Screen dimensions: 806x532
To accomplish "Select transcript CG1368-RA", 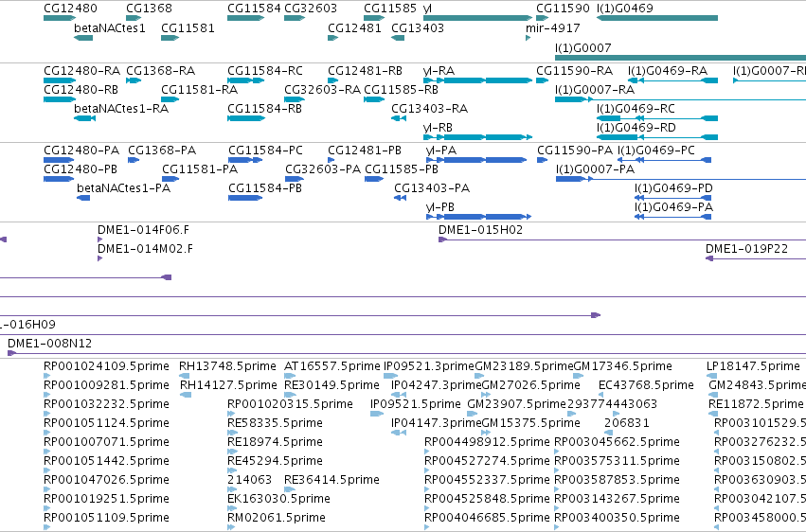I will point(134,80).
